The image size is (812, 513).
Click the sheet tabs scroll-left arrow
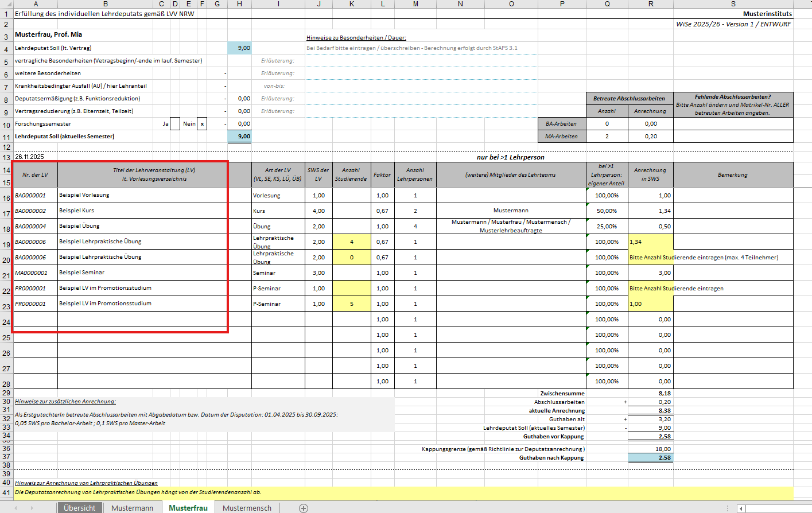click(x=15, y=508)
